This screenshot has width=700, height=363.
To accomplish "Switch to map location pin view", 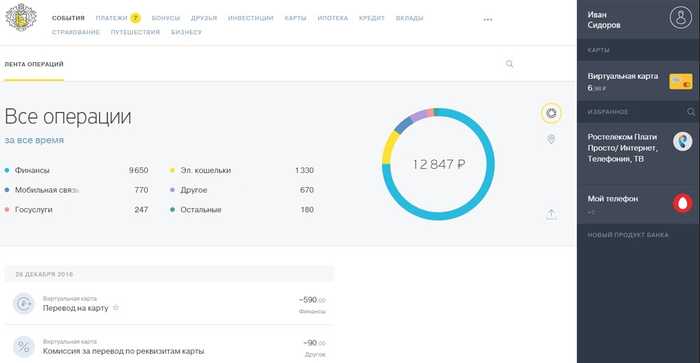I will (x=551, y=139).
